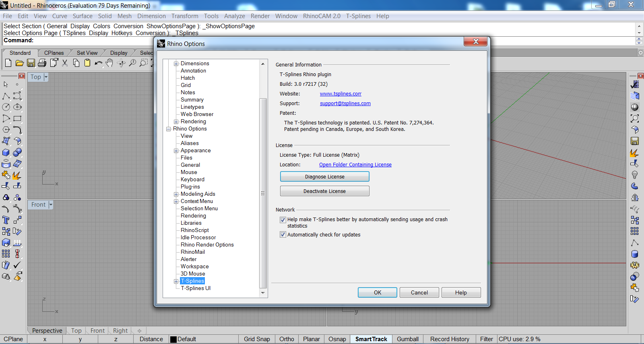This screenshot has width=644, height=344.
Task: Switch to the CPlanes toolbar tab
Action: pyautogui.click(x=54, y=53)
